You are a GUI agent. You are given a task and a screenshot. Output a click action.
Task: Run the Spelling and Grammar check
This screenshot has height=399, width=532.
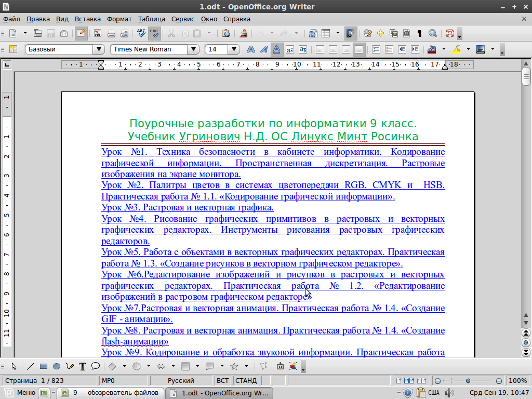141,33
